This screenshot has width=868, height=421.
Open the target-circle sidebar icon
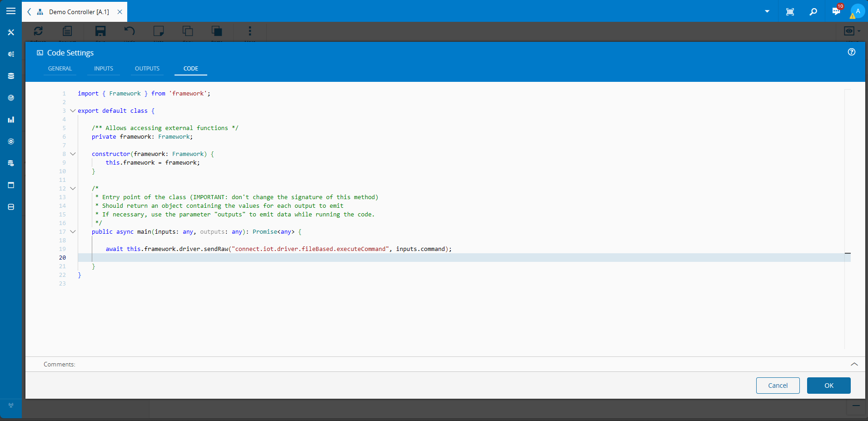(11, 141)
